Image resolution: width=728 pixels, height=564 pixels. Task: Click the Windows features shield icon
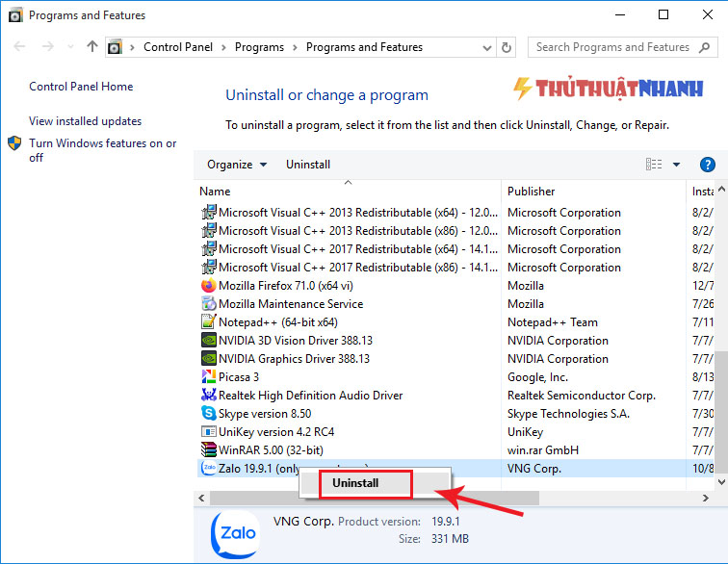(x=14, y=143)
